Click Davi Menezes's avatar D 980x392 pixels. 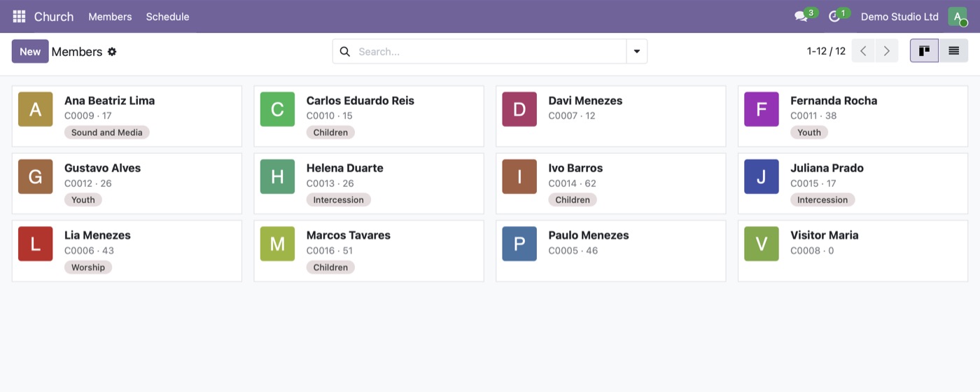pyautogui.click(x=519, y=109)
